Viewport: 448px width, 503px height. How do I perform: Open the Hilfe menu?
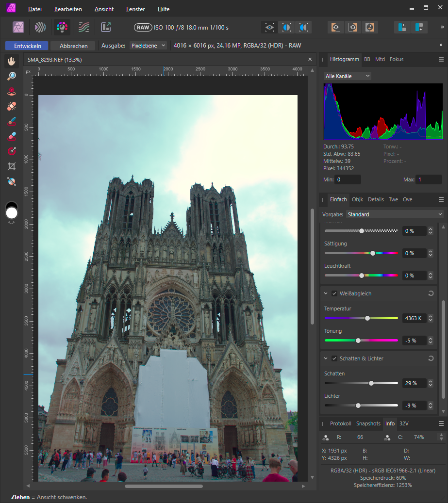point(164,9)
